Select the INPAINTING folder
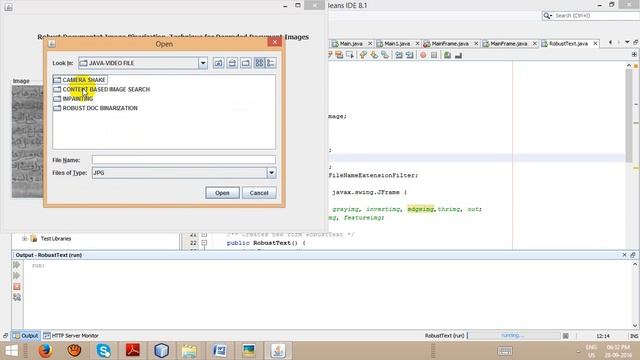The image size is (640, 360). (73, 98)
